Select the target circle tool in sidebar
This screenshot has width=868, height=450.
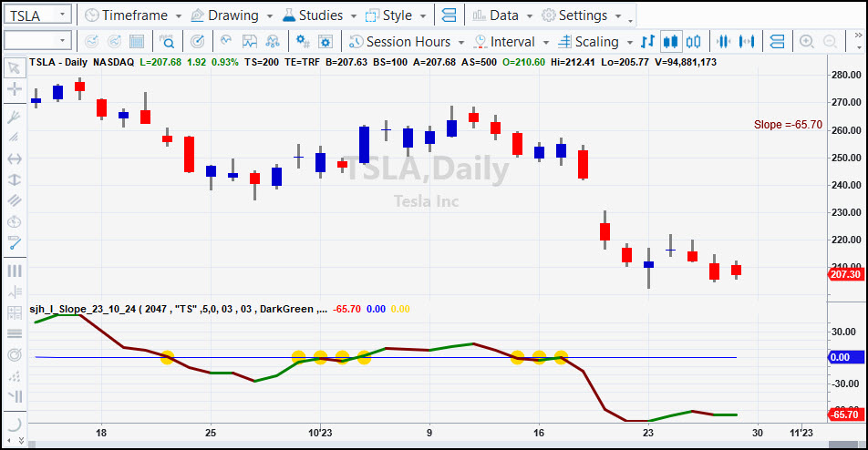tap(15, 354)
